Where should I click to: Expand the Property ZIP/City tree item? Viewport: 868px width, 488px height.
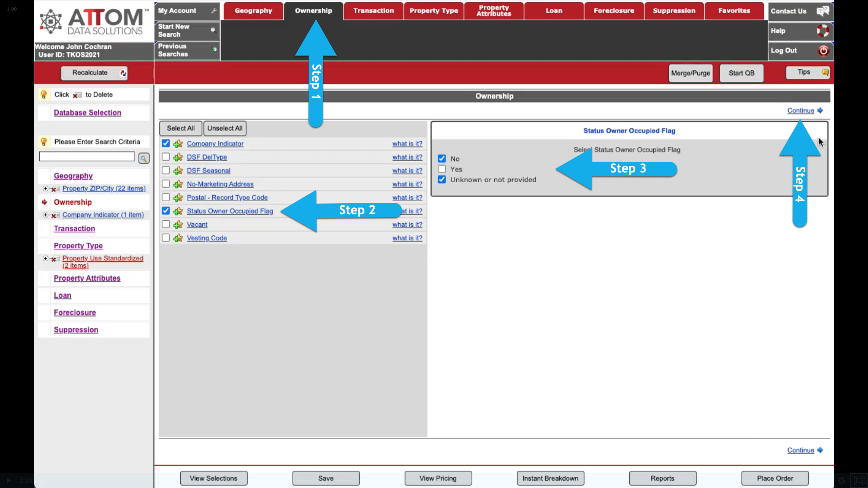click(x=45, y=188)
